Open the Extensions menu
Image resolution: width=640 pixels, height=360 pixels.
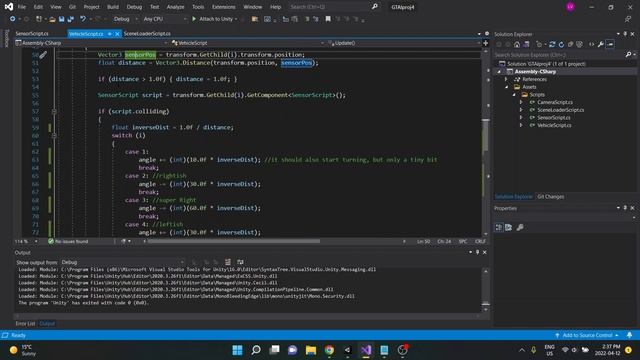[224, 7]
